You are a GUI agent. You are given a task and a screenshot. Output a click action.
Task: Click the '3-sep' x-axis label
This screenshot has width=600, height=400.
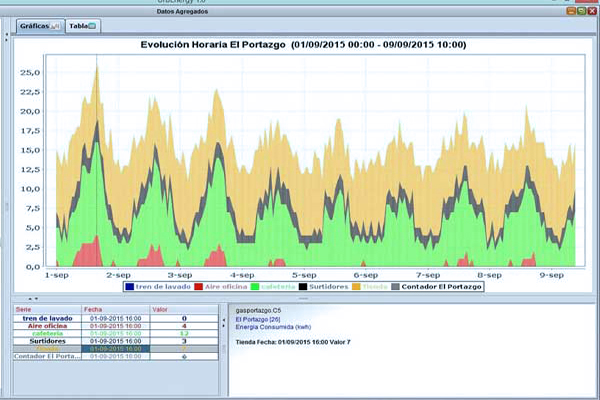(180, 275)
